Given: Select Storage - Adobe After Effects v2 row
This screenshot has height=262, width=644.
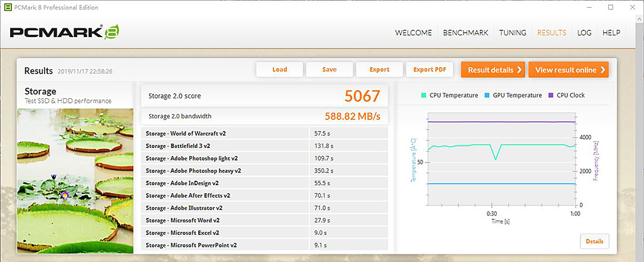Looking at the screenshot, I should tap(265, 195).
